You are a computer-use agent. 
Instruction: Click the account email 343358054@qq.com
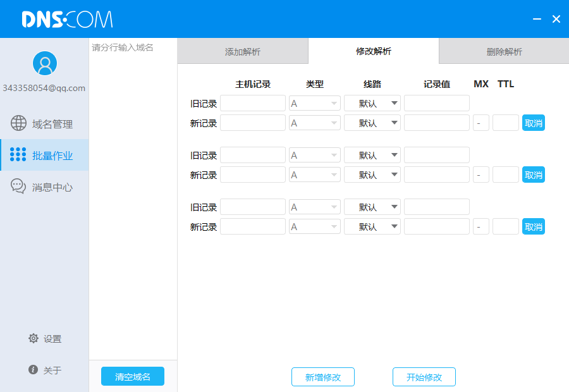(44, 89)
